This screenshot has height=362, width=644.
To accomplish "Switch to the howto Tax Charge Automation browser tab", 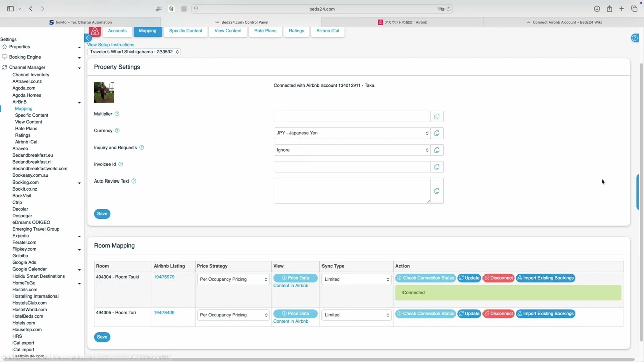I will pyautogui.click(x=80, y=22).
